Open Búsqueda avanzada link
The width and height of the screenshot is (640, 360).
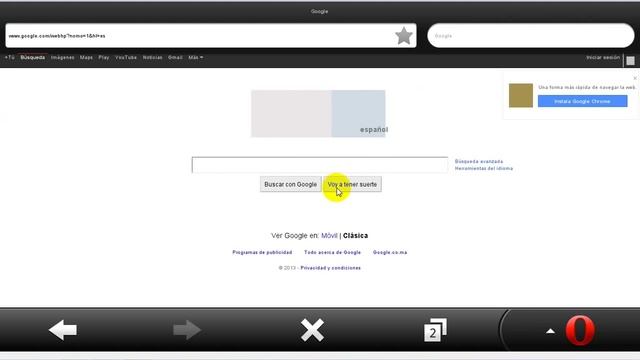[479, 162]
